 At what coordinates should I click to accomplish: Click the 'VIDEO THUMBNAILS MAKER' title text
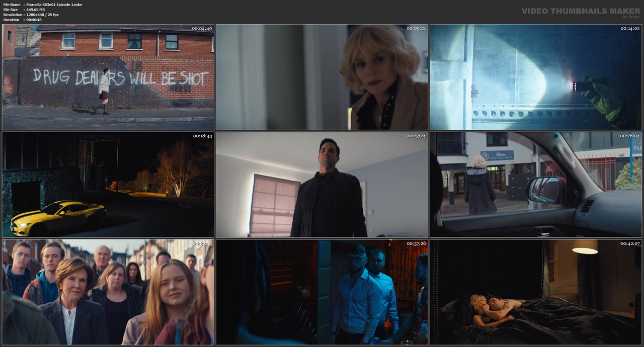pyautogui.click(x=581, y=11)
